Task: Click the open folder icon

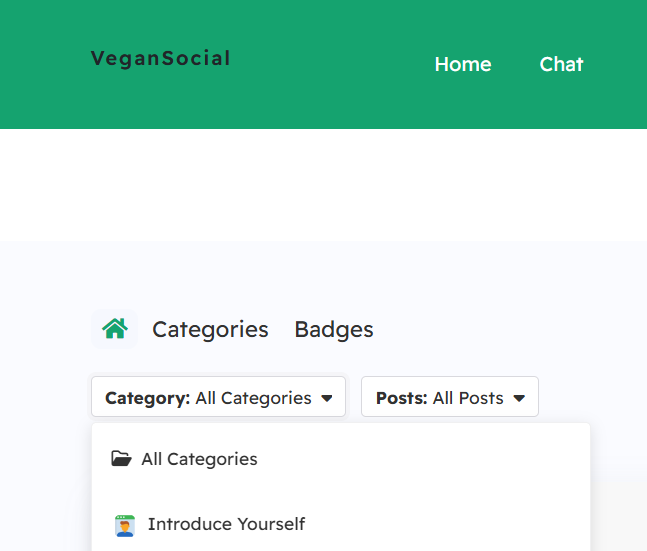Action: [x=121, y=459]
